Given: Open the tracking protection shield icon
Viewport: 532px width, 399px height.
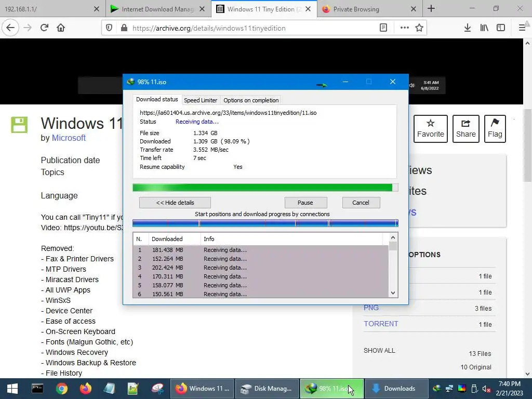Looking at the screenshot, I should click(109, 28).
